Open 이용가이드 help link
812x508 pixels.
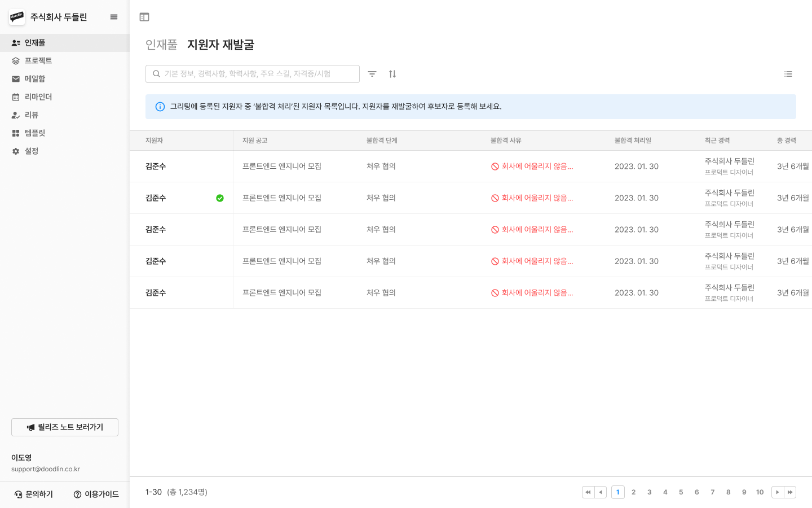96,494
